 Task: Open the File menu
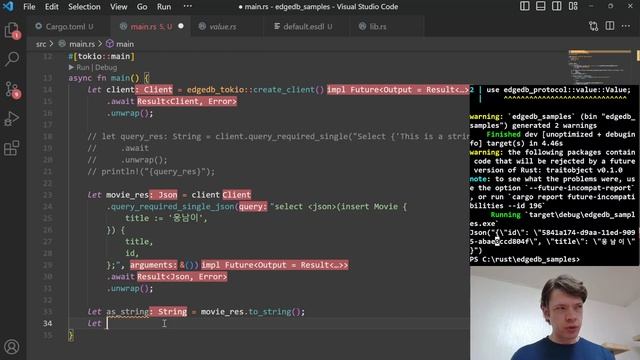[x=29, y=7]
